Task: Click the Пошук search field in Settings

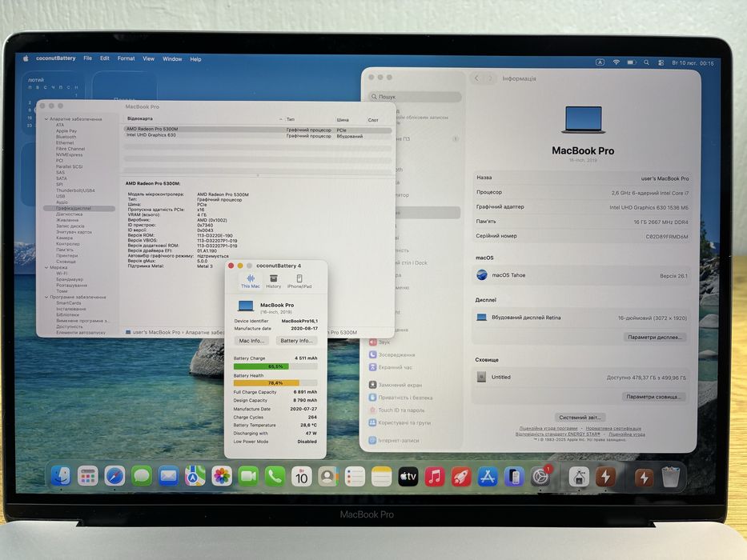Action: (416, 97)
